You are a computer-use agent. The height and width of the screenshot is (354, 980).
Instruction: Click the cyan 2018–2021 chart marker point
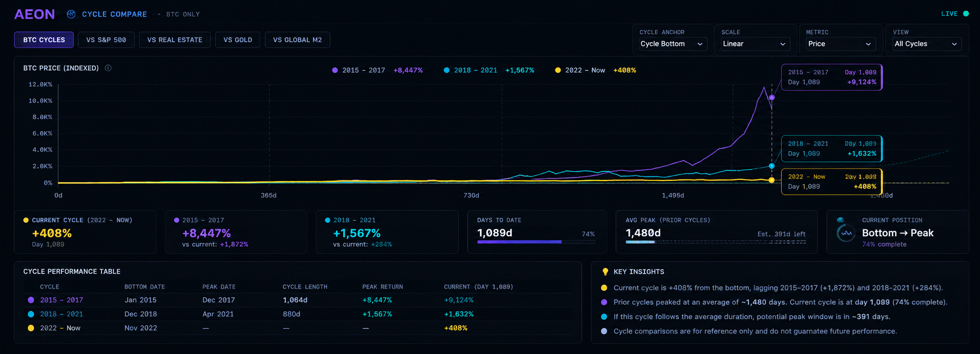[772, 166]
